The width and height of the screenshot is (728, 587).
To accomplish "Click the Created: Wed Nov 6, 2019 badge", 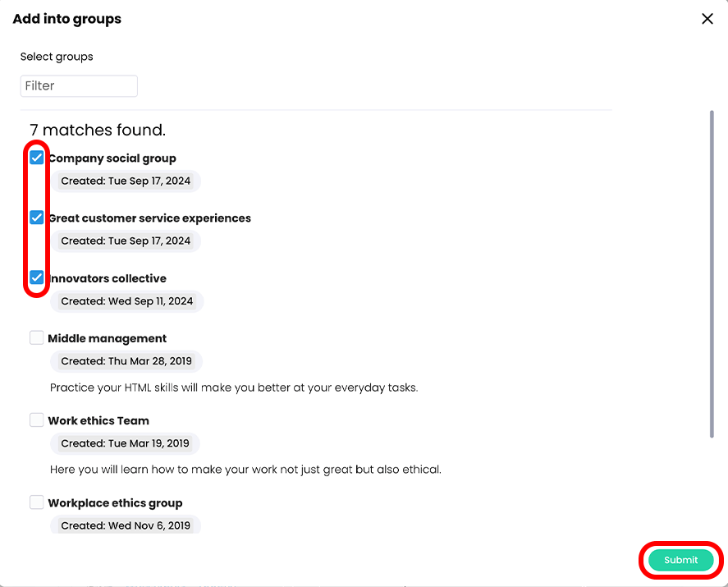I will pos(125,525).
